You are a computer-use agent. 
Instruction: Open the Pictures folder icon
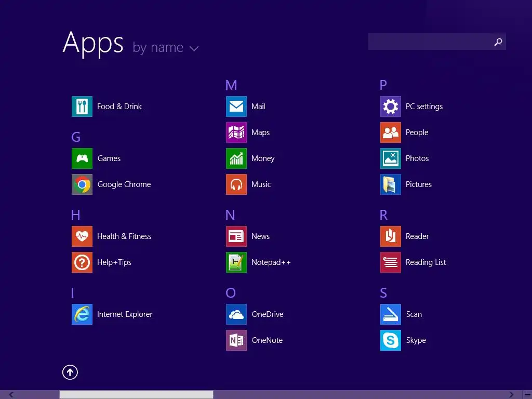(391, 184)
